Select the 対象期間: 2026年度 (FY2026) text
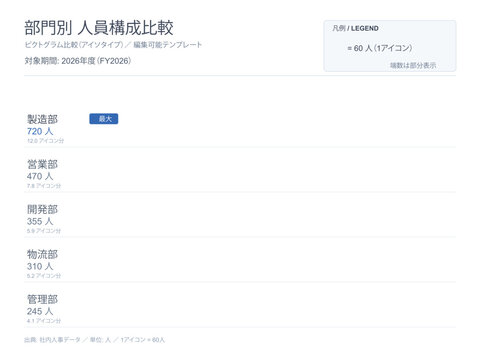Image resolution: width=480 pixels, height=360 pixels. pyautogui.click(x=78, y=61)
